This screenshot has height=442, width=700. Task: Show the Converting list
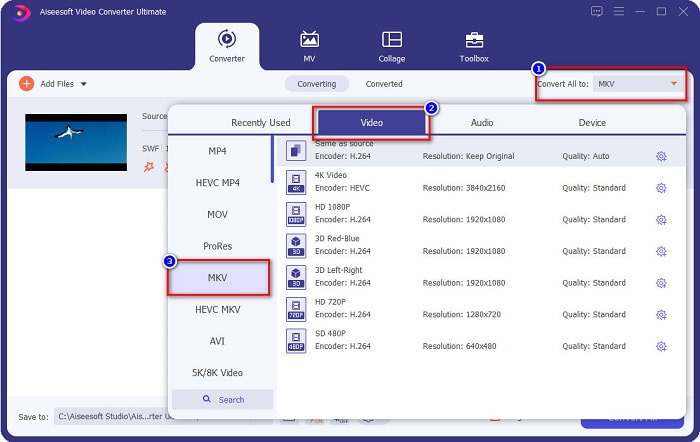pyautogui.click(x=317, y=84)
